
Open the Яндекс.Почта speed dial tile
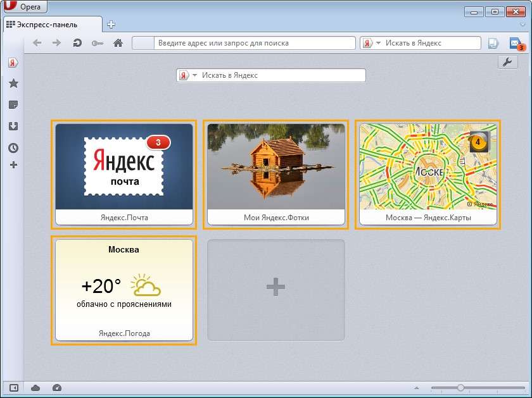pyautogui.click(x=124, y=174)
